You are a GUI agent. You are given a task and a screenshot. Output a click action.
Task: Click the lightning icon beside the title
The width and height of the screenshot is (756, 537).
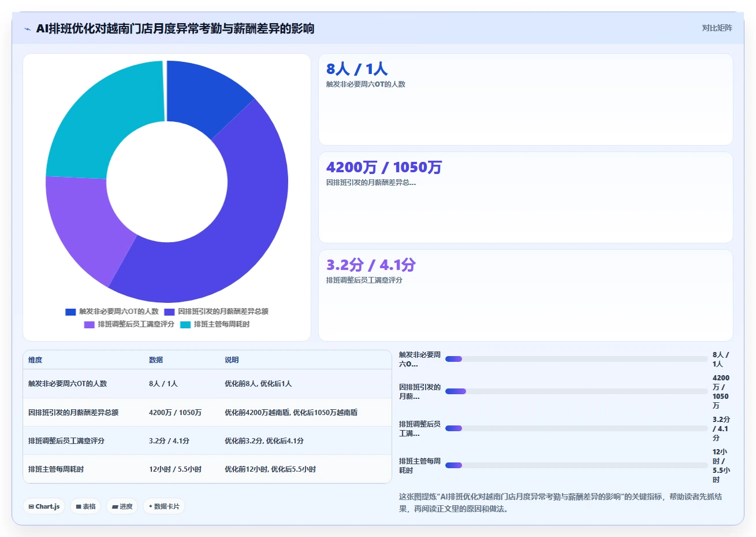point(28,29)
